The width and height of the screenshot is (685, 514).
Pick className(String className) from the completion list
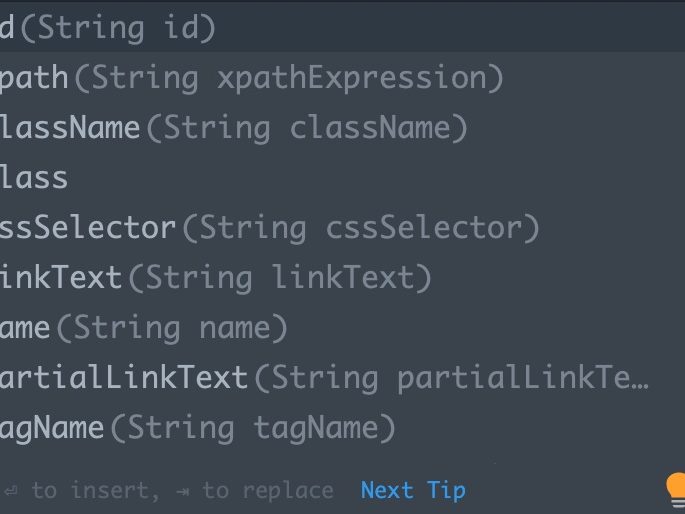point(233,128)
